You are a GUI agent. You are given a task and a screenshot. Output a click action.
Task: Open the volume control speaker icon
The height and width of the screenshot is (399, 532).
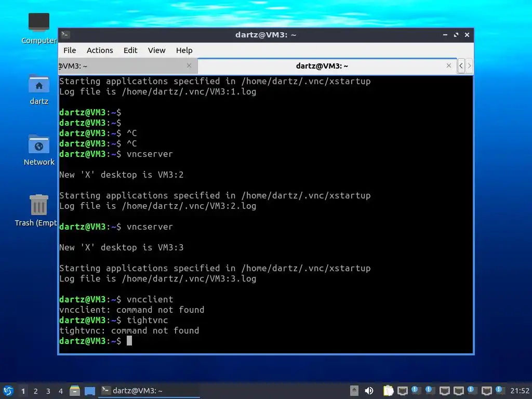(369, 391)
